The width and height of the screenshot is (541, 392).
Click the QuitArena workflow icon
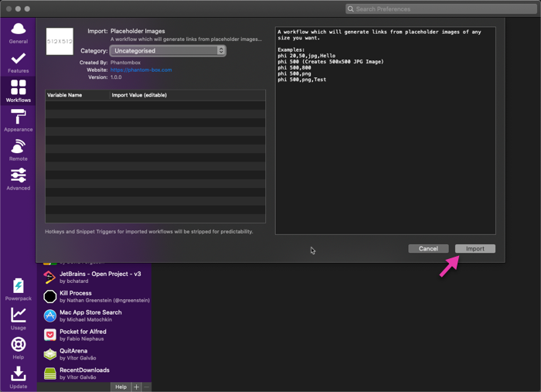(50, 354)
